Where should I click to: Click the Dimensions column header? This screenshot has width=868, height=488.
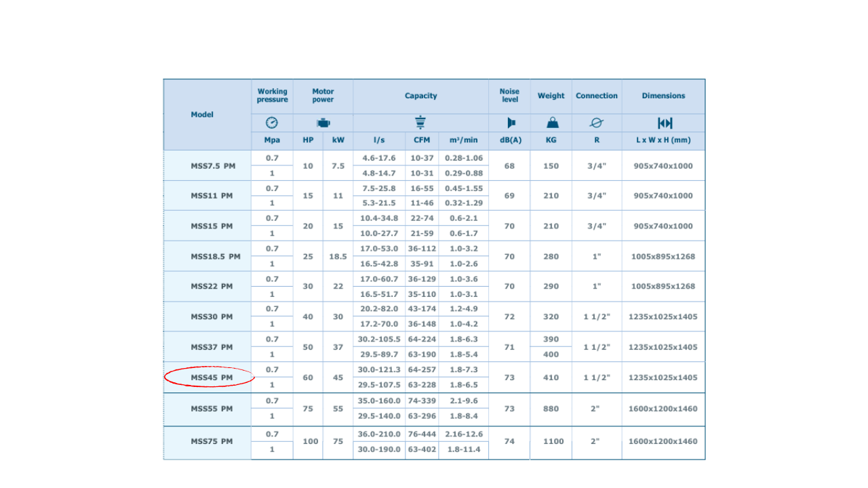point(663,96)
